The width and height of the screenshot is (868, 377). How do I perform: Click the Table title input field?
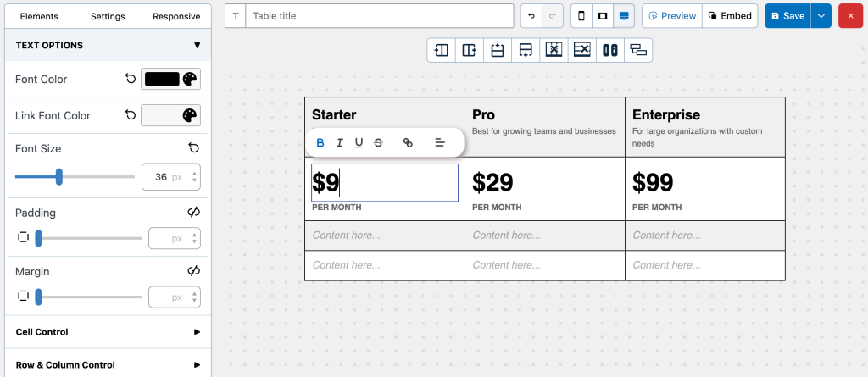tap(379, 16)
